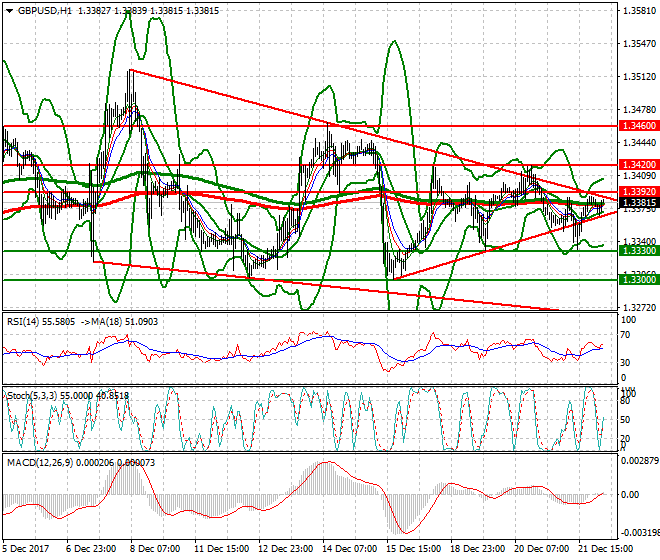Click the 70 level on RSI scale
Image resolution: width=660 pixels, height=560 pixels.
[627, 339]
